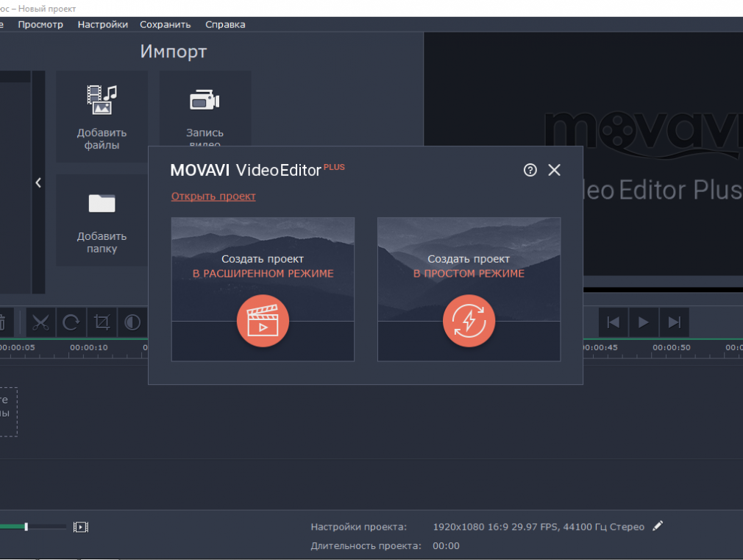Click the rotate clip icon

click(x=71, y=322)
